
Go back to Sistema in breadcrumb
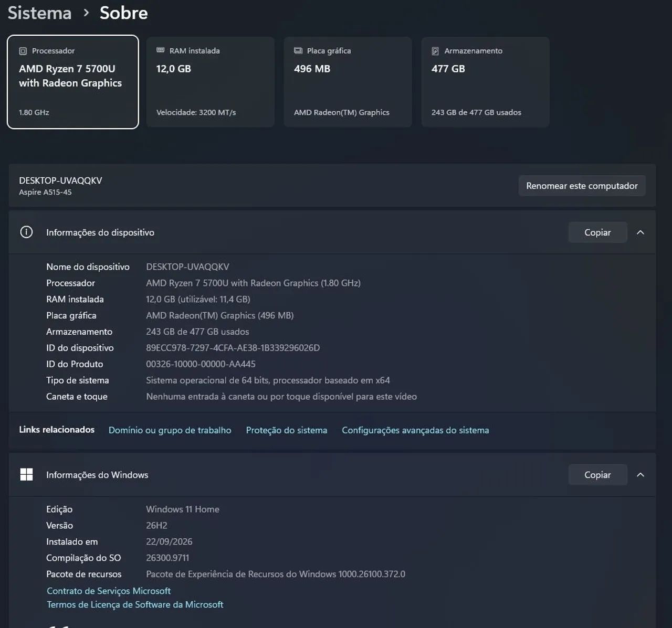tap(39, 13)
